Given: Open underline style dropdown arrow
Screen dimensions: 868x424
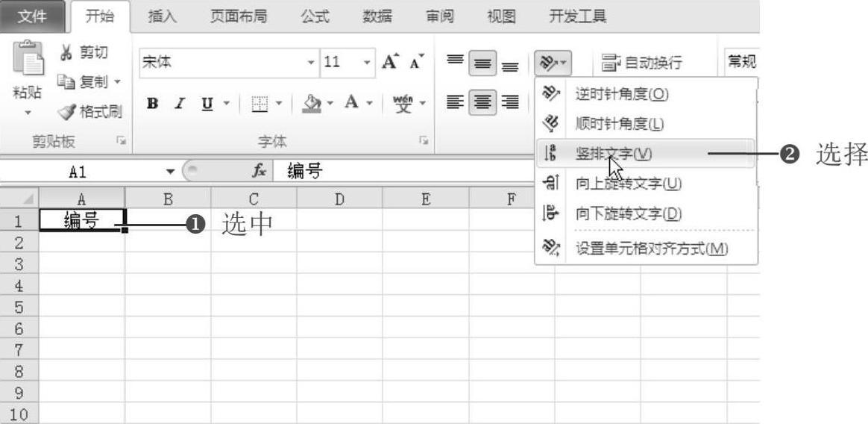Looking at the screenshot, I should pyautogui.click(x=226, y=104).
